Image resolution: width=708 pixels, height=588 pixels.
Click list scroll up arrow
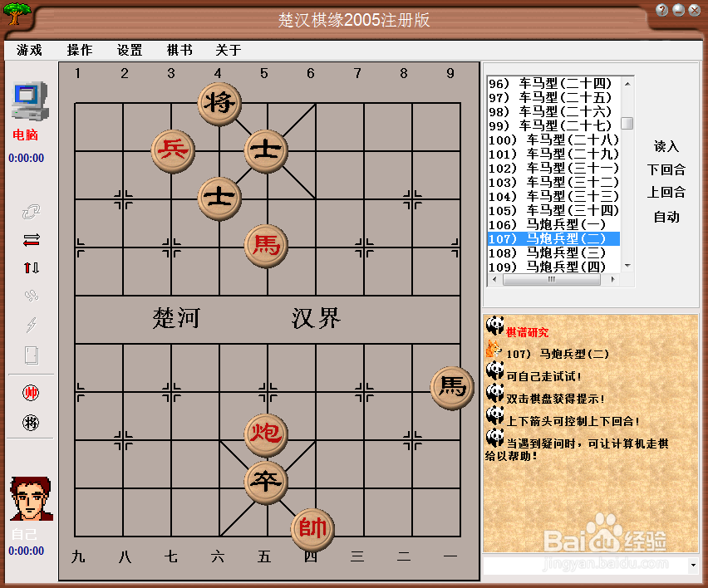(627, 84)
